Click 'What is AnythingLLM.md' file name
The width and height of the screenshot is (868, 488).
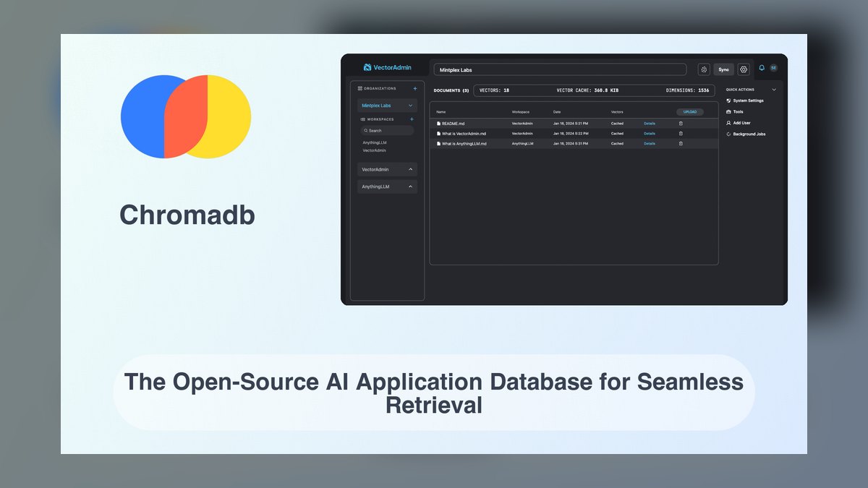464,144
